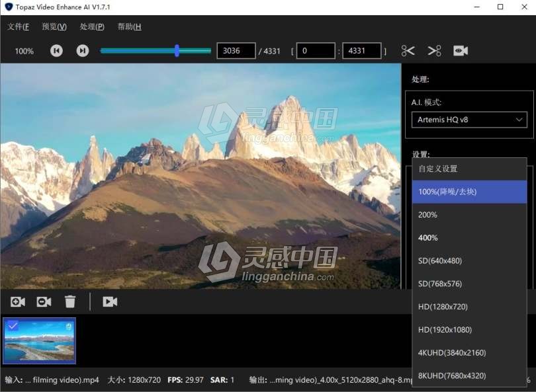
Task: Open the Artemis HQ v8 model dropdown
Action: [469, 120]
